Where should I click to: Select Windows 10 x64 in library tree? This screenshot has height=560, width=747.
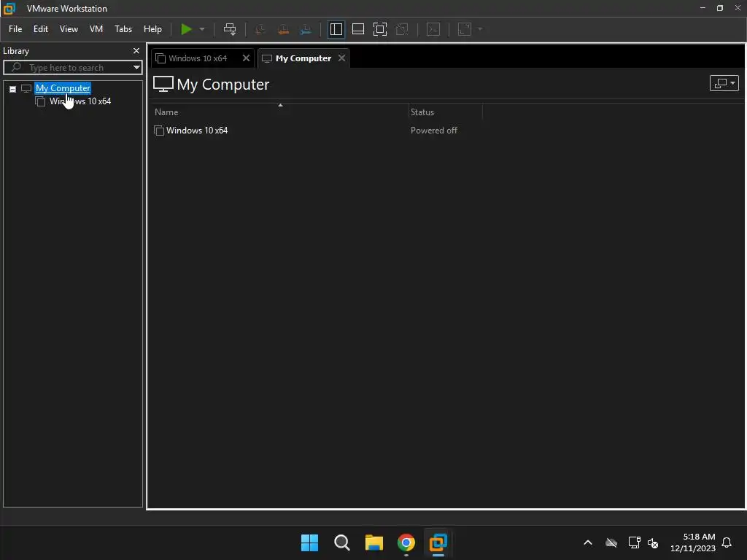tap(80, 101)
